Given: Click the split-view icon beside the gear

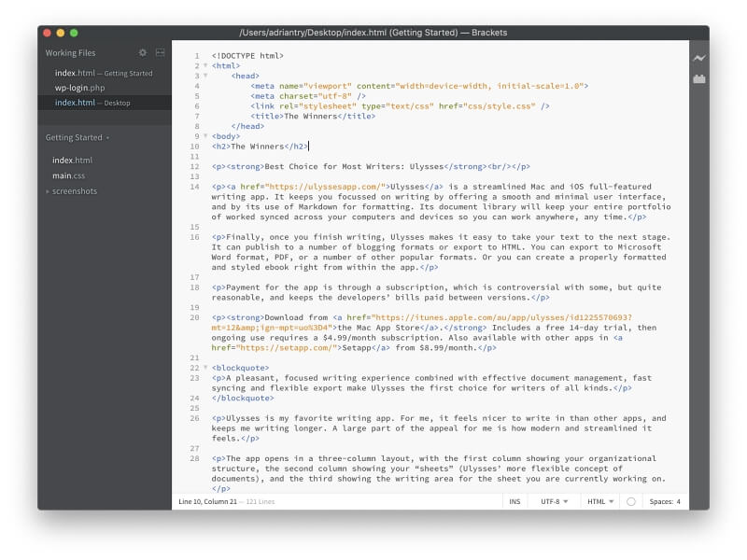Looking at the screenshot, I should point(159,53).
